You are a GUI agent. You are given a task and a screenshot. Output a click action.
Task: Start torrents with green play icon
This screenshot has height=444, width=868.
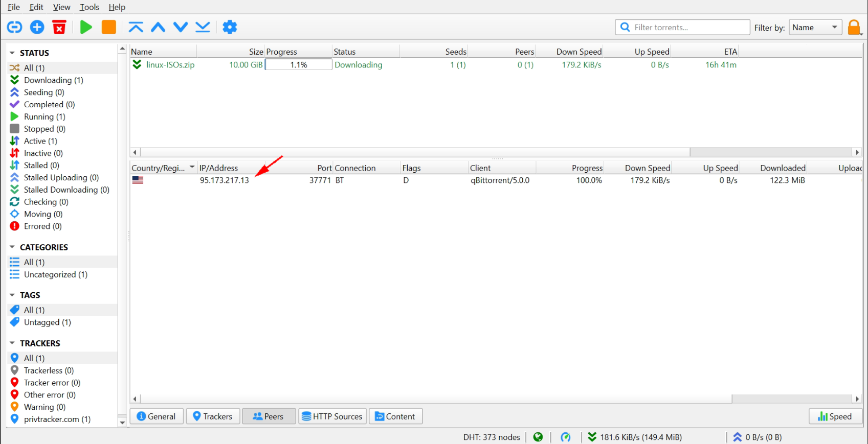(86, 27)
